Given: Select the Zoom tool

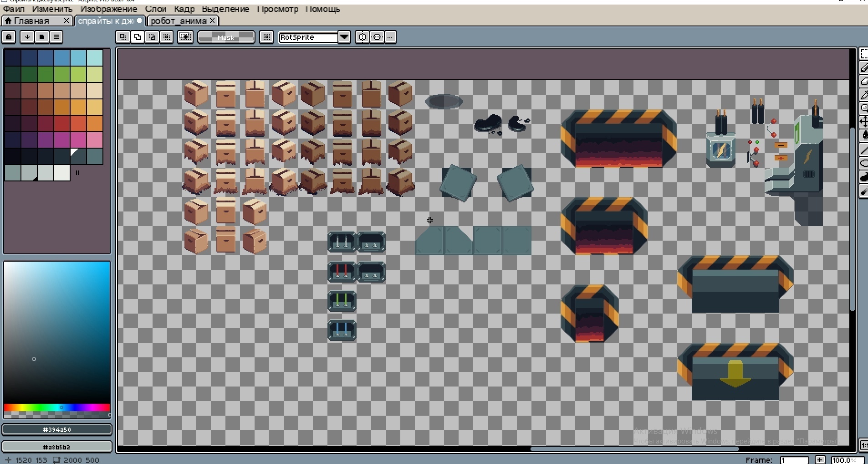Looking at the screenshot, I should (x=863, y=108).
